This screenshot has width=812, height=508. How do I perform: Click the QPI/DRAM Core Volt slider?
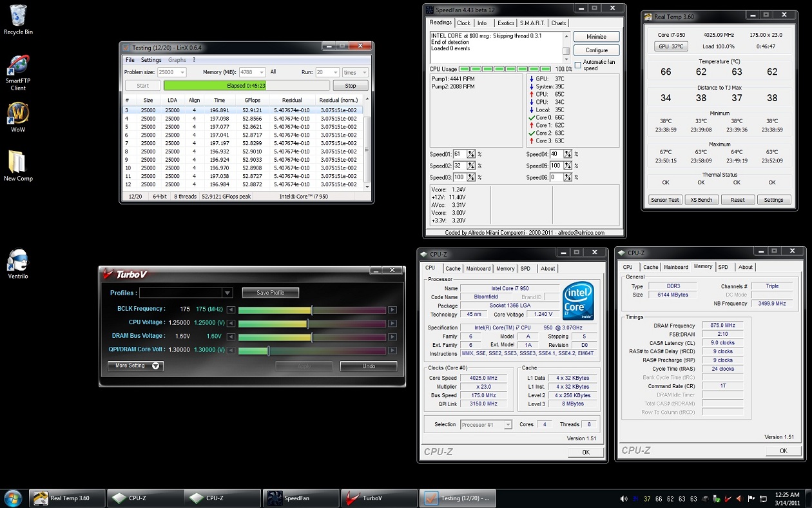pos(313,350)
